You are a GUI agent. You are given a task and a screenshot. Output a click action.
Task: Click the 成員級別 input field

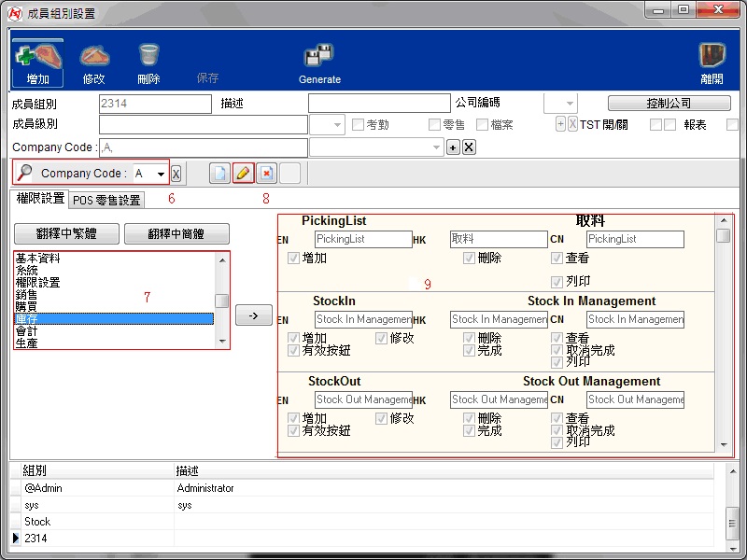[x=204, y=125]
